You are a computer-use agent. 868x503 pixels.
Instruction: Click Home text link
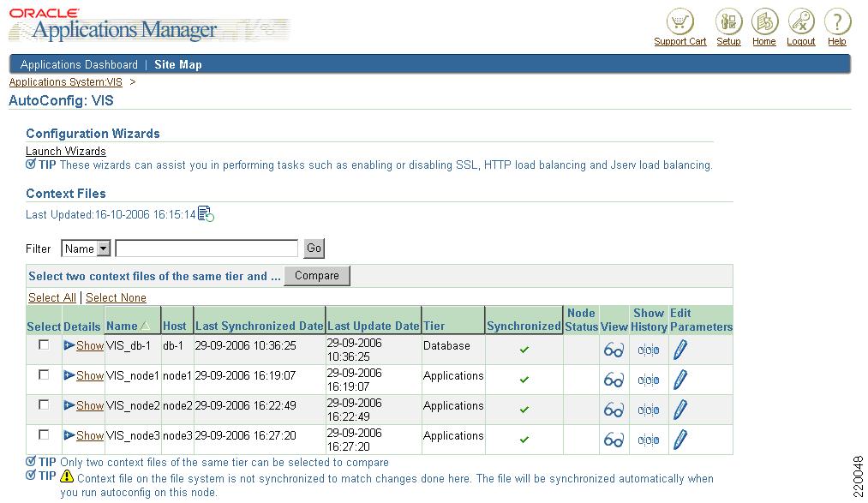click(x=764, y=41)
